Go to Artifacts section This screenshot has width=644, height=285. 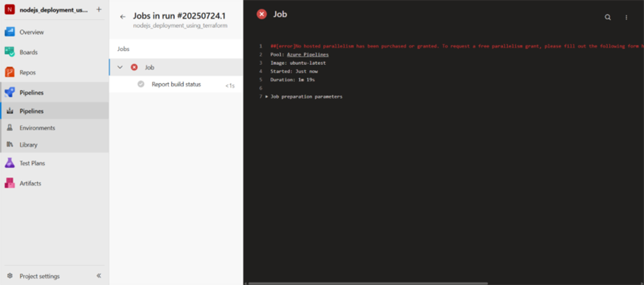tap(30, 183)
